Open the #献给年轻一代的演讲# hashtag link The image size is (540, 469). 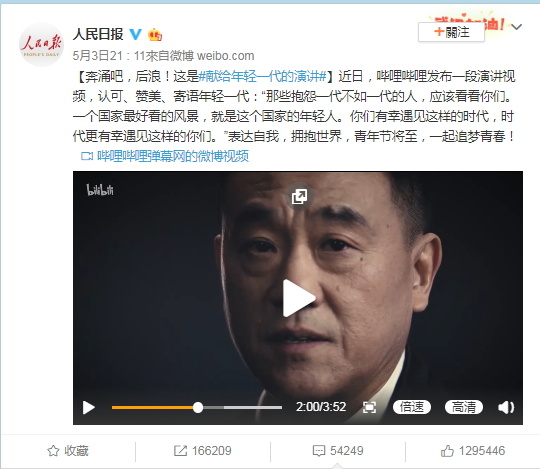tap(262, 76)
